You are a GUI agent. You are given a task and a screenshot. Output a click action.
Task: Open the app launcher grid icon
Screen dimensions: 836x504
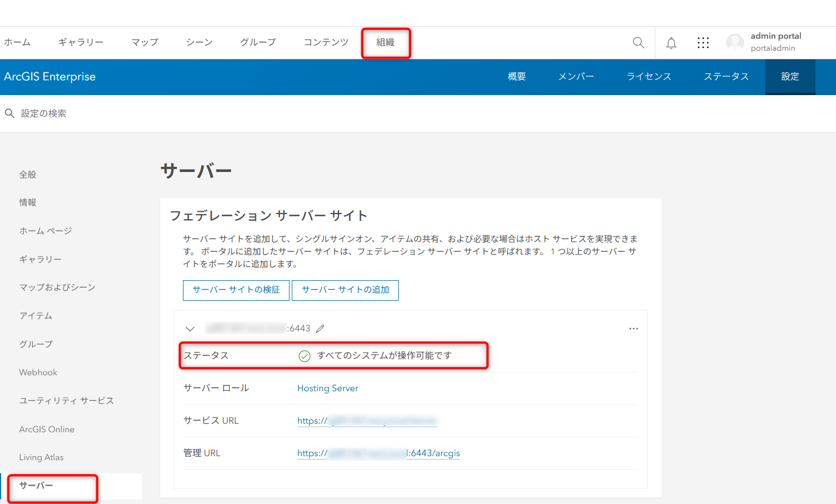(x=703, y=43)
